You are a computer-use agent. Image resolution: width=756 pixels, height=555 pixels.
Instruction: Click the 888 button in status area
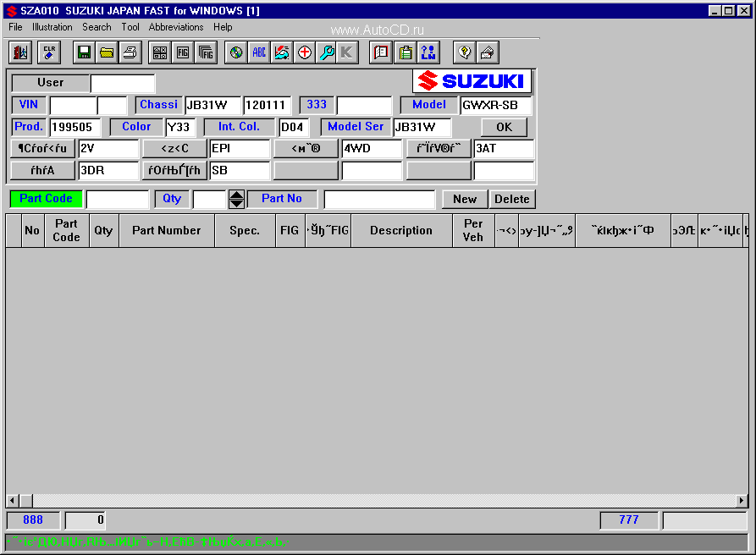[x=33, y=519]
